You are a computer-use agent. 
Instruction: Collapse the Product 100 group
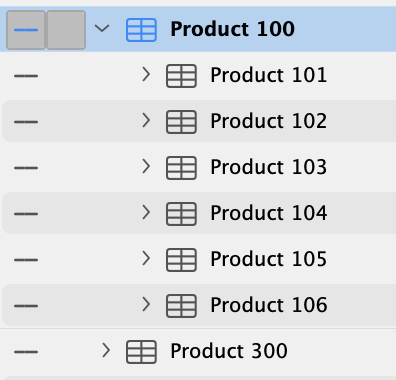102,29
